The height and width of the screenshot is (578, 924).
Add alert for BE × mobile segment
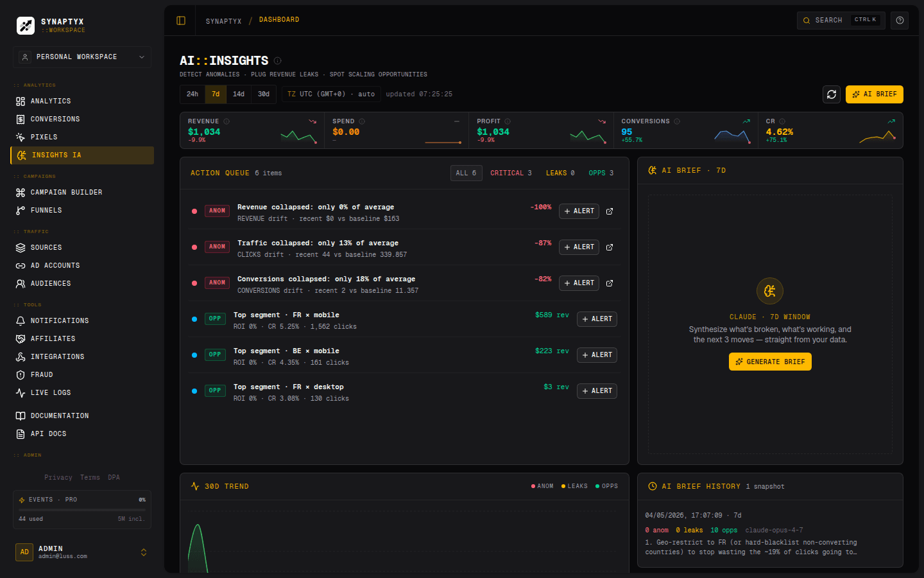pyautogui.click(x=597, y=355)
